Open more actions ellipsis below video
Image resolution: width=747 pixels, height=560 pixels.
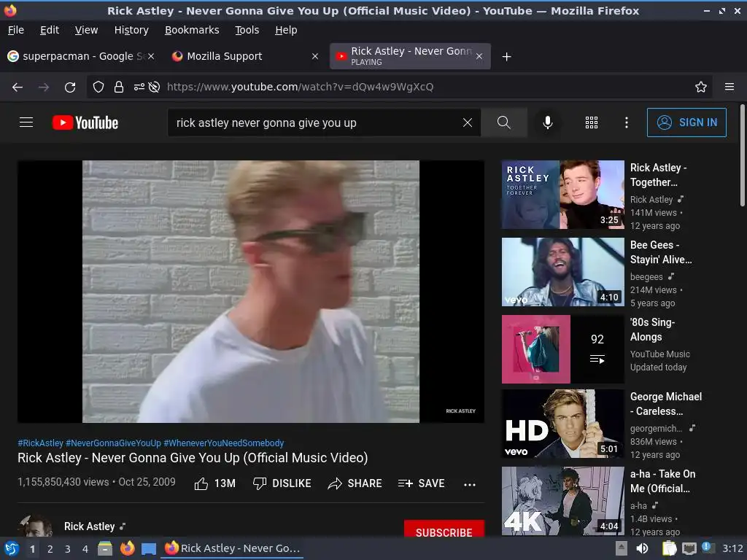pos(470,484)
